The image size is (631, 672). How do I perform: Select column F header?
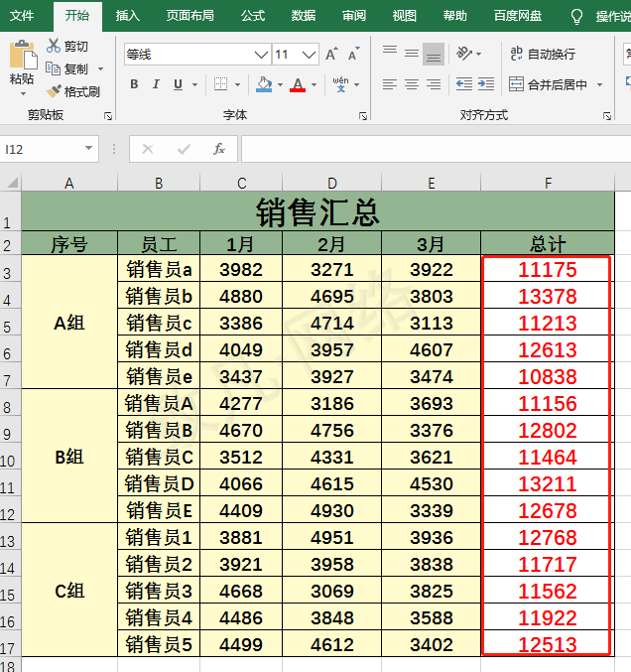[x=548, y=183]
